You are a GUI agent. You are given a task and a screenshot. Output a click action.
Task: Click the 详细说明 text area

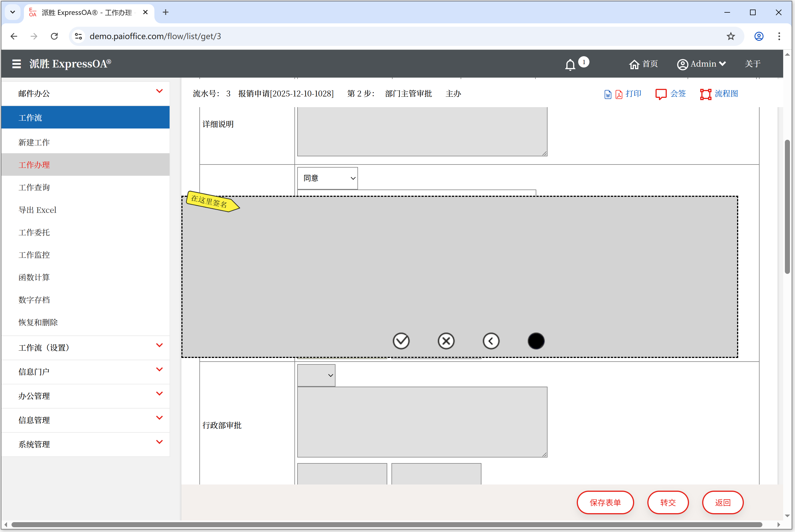tap(422, 131)
